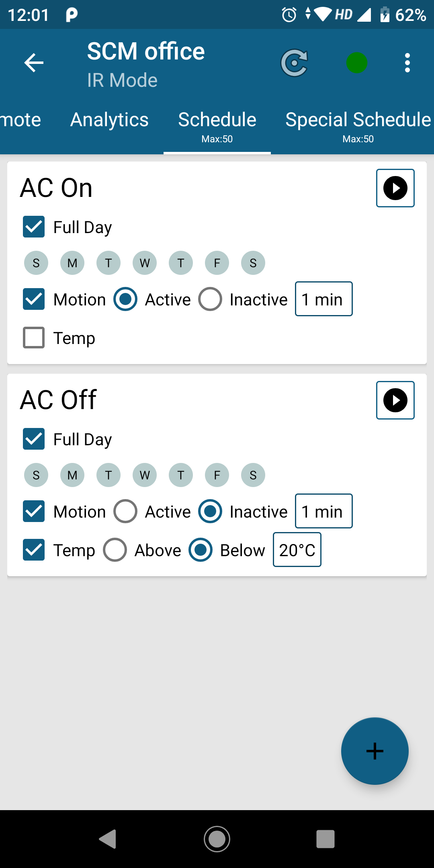Viewport: 434px width, 868px height.
Task: Run the AC Off schedule play button
Action: 395,400
